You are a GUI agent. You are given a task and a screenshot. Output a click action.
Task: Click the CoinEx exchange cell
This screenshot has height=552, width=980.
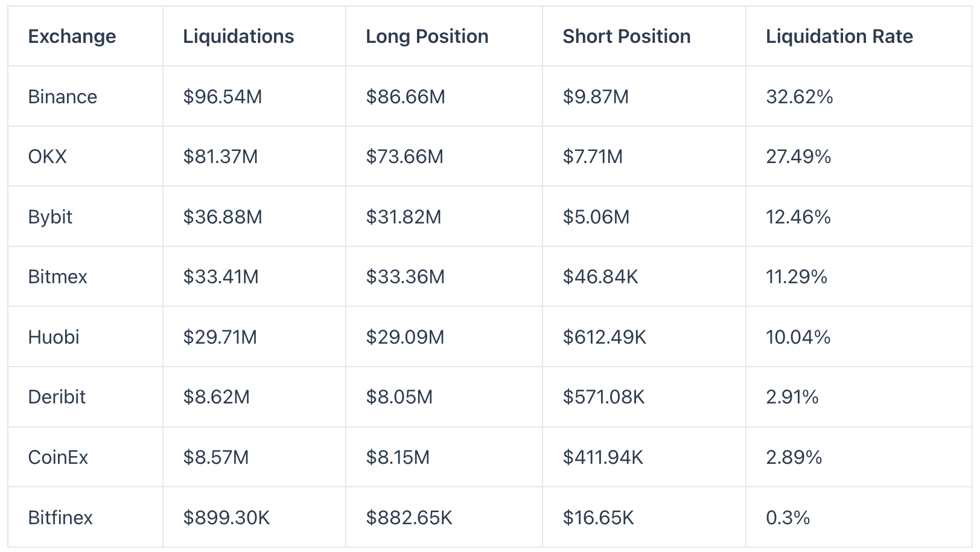click(x=58, y=457)
